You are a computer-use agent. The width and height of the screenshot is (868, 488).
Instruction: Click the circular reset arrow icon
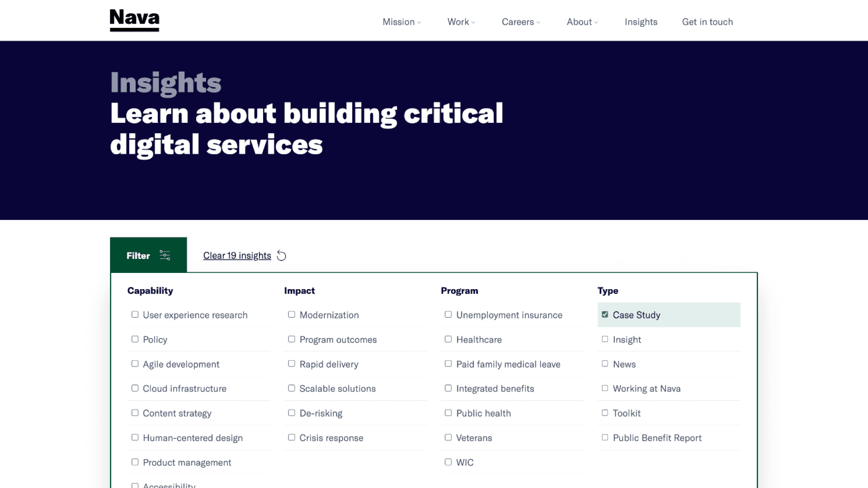coord(282,256)
